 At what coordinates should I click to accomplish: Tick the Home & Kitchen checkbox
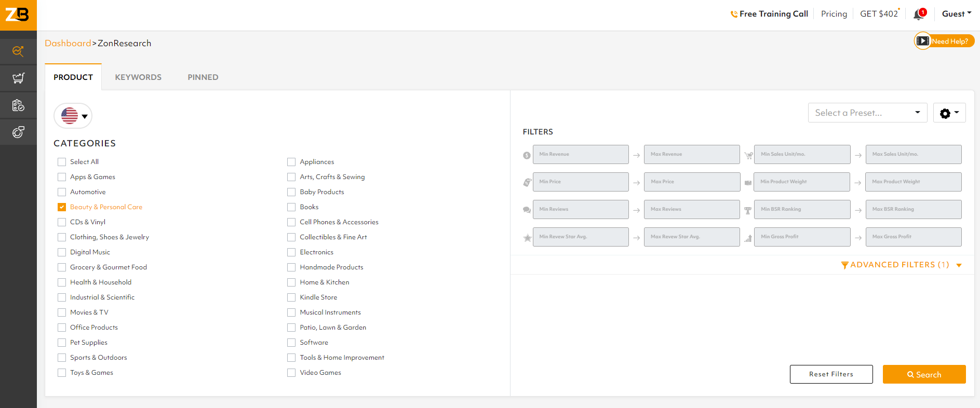point(291,282)
